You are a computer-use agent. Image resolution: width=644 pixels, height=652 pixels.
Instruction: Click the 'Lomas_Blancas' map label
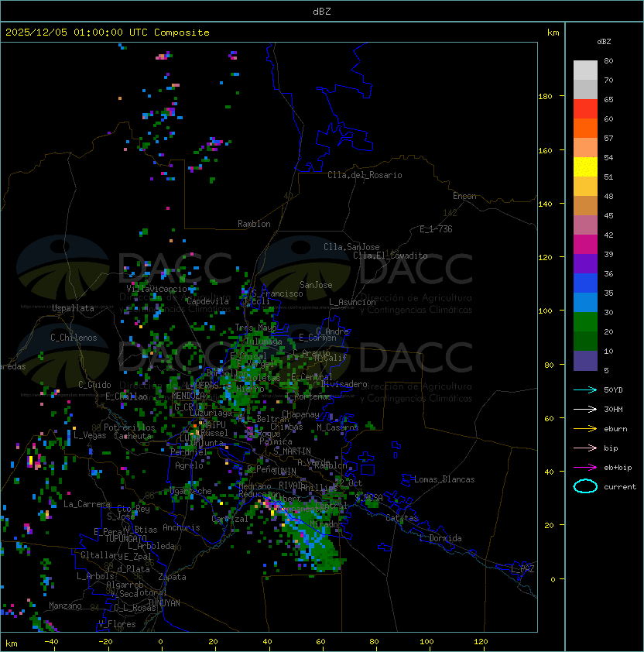pyautogui.click(x=444, y=479)
